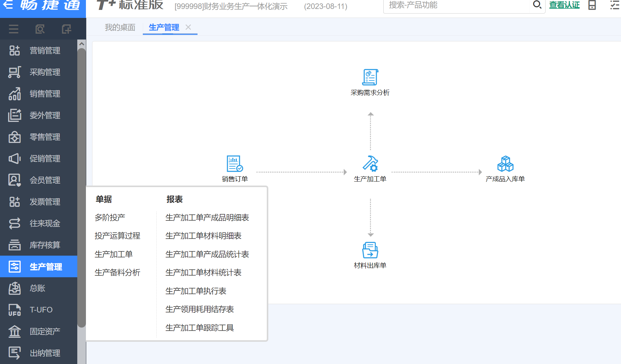Click the 销售订单 document icon
Screen dimensions: 621x364
[235, 164]
